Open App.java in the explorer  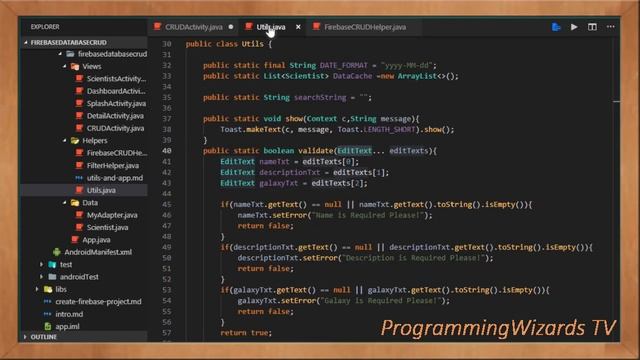click(x=96, y=240)
